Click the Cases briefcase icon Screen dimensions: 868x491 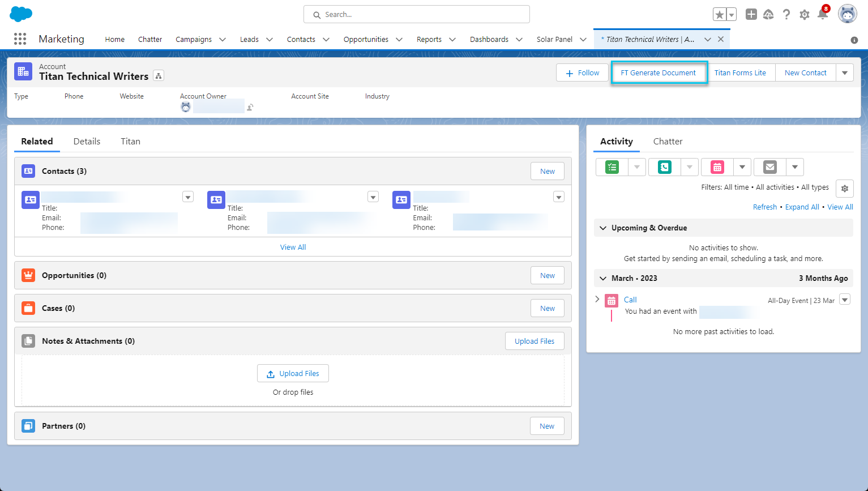[28, 308]
